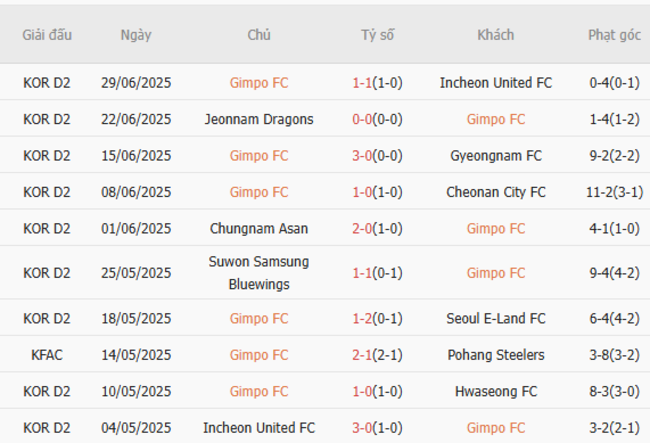Open Hwaseong FC team link
Viewport: 650px width, 443px height.
pos(496,391)
